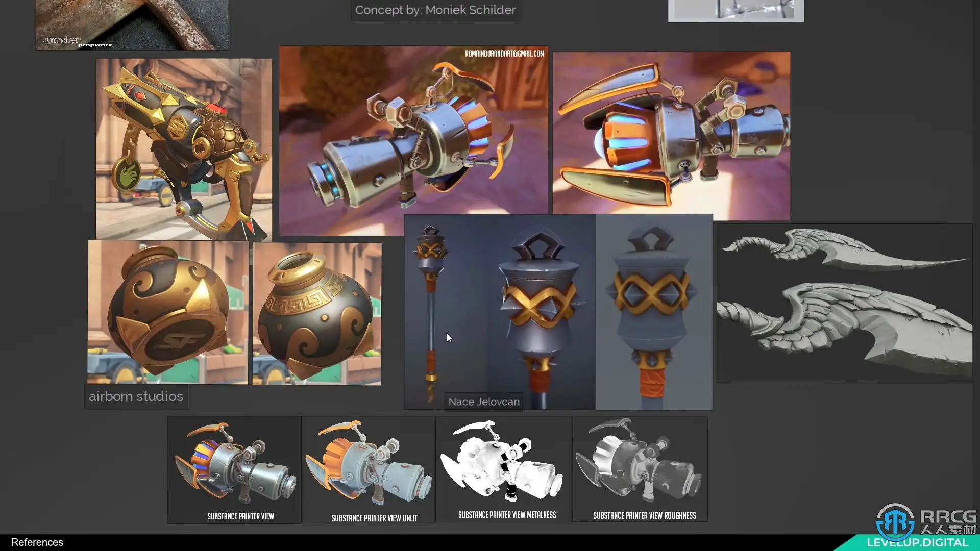Click the LEVELUP.DIGITAL banner
The image size is (980, 551).
coord(917,543)
